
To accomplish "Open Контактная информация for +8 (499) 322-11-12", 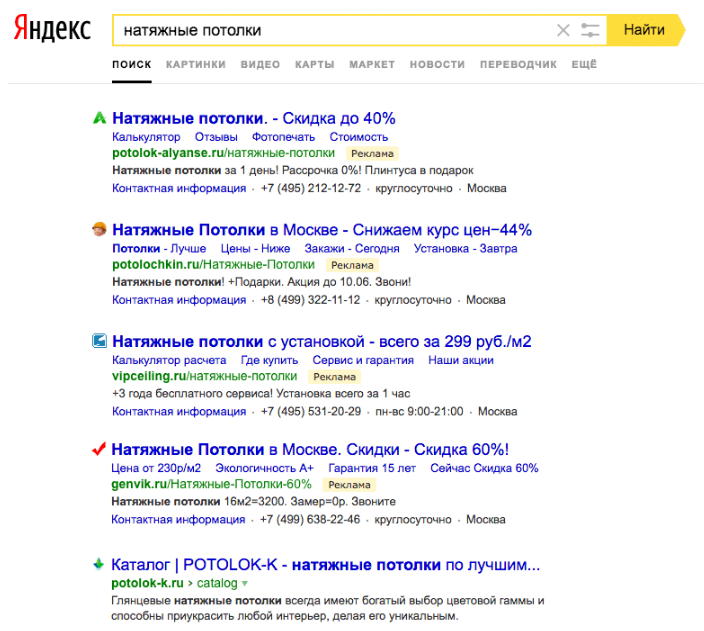I will point(179,300).
